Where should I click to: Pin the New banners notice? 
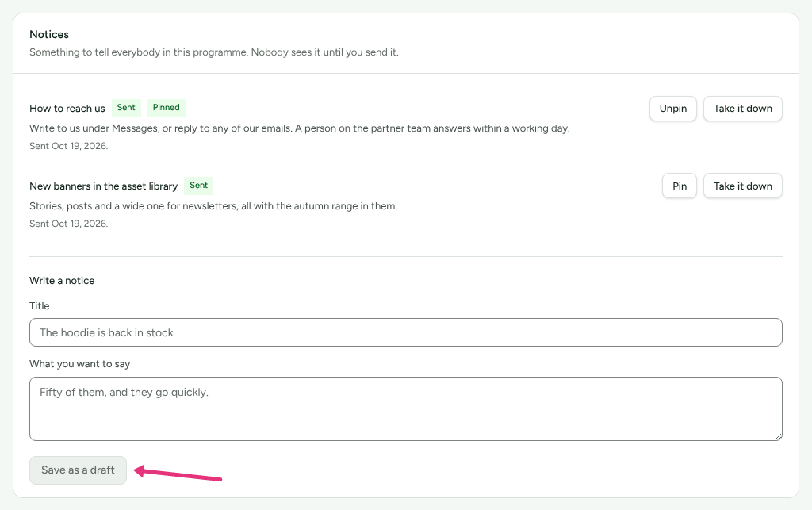680,186
